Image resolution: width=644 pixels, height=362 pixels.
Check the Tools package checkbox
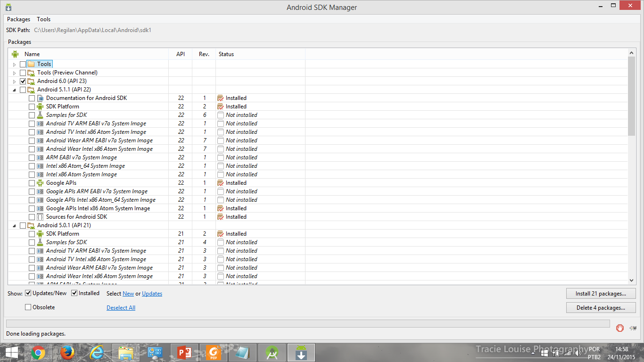tap(23, 64)
